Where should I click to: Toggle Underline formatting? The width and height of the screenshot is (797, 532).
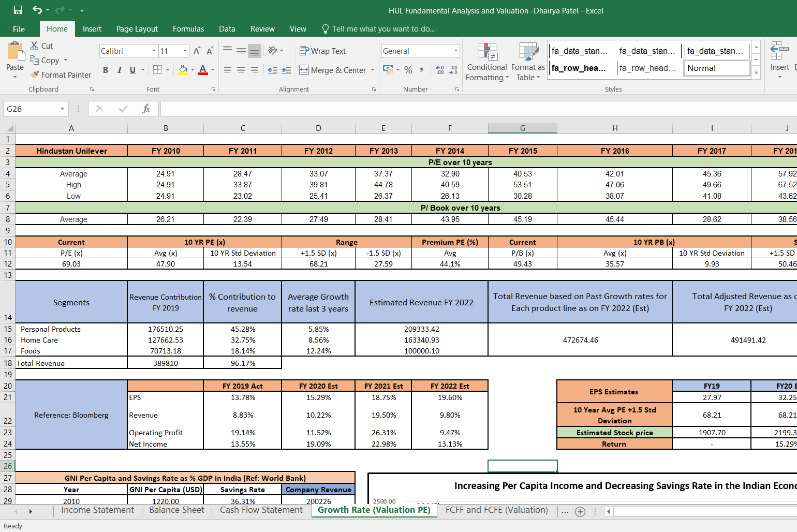[132, 70]
